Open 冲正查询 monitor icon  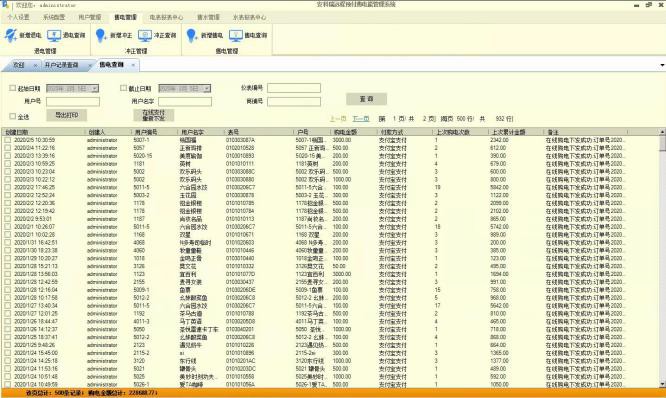point(145,35)
